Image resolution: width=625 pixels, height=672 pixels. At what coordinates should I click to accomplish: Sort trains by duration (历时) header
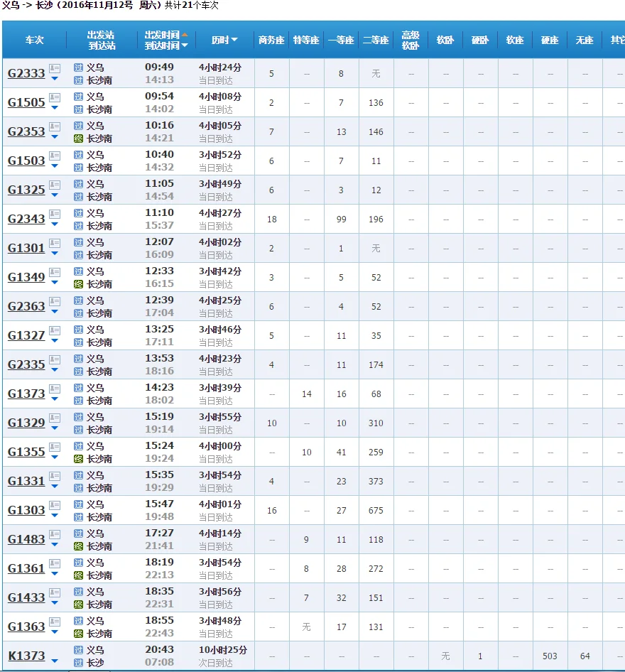tap(224, 40)
